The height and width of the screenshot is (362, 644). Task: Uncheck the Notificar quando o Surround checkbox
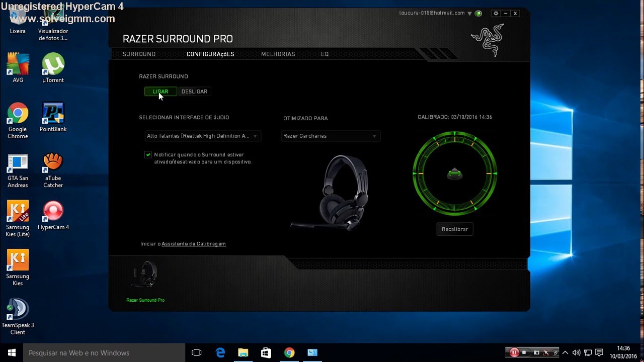pyautogui.click(x=148, y=154)
